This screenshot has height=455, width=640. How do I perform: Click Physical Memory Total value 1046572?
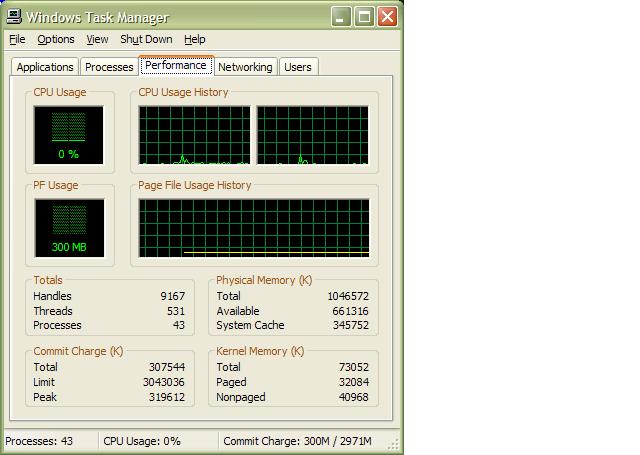[348, 296]
